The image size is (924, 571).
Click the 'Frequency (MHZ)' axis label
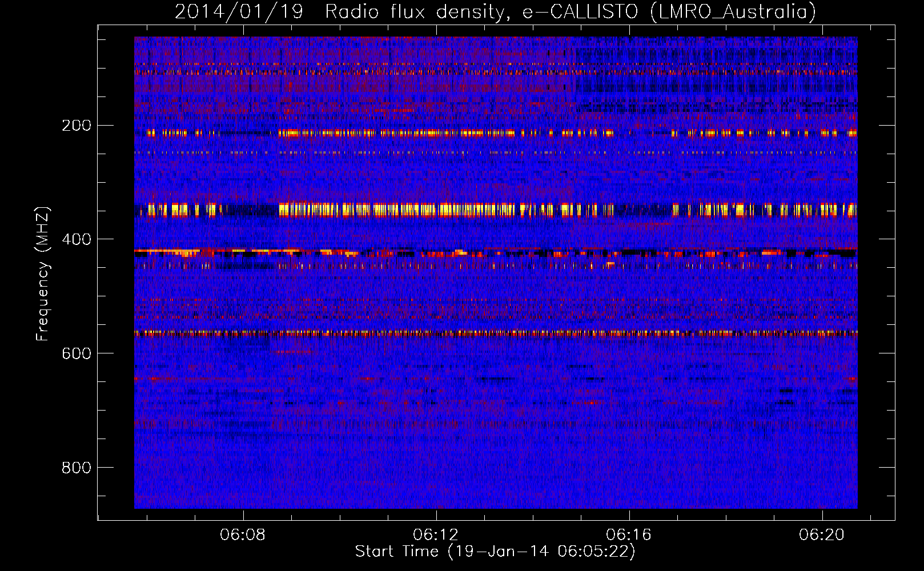43,274
